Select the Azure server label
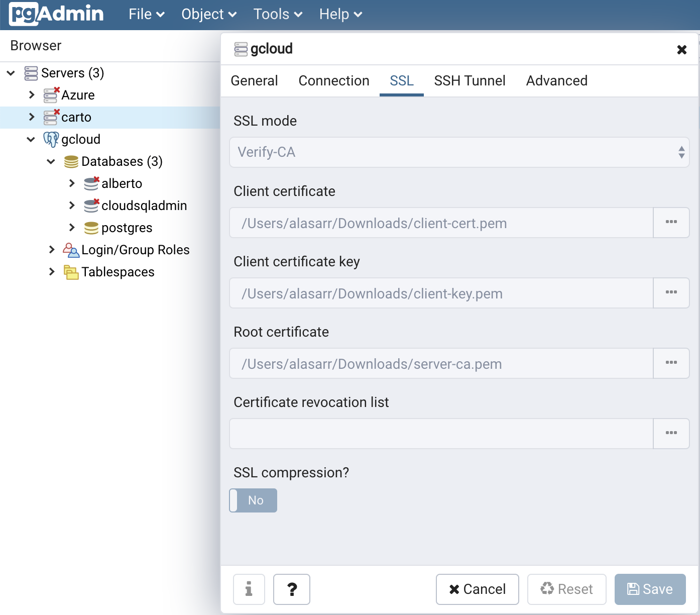The width and height of the screenshot is (700, 615). point(78,95)
